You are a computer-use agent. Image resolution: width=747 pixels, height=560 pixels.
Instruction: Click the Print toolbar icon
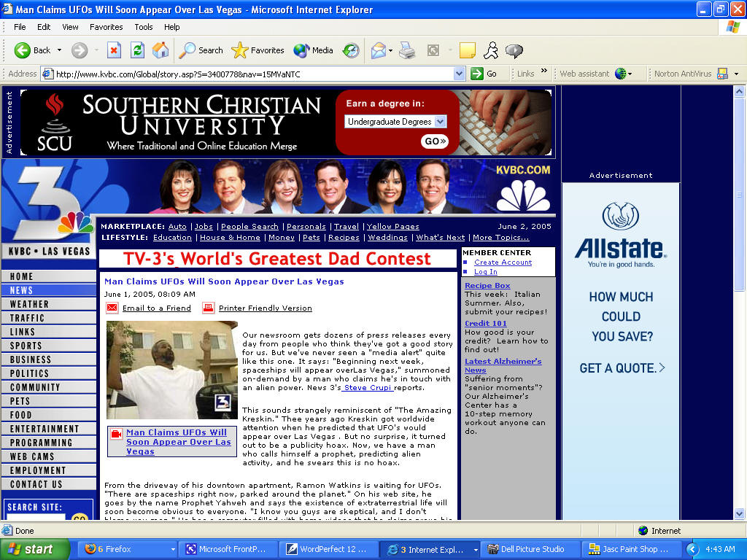click(407, 50)
